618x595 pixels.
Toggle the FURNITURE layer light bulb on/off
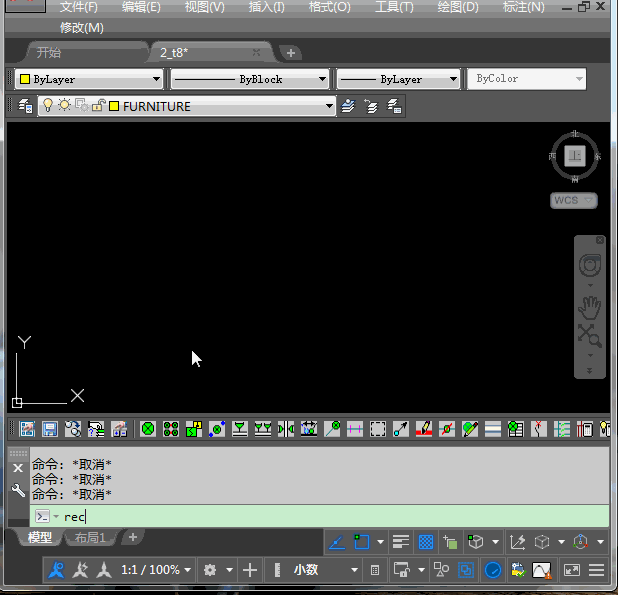48,106
